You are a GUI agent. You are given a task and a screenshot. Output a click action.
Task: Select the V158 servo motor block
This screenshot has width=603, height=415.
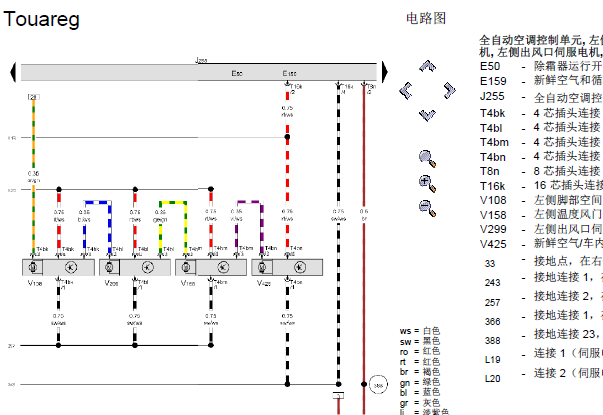[x=211, y=267]
